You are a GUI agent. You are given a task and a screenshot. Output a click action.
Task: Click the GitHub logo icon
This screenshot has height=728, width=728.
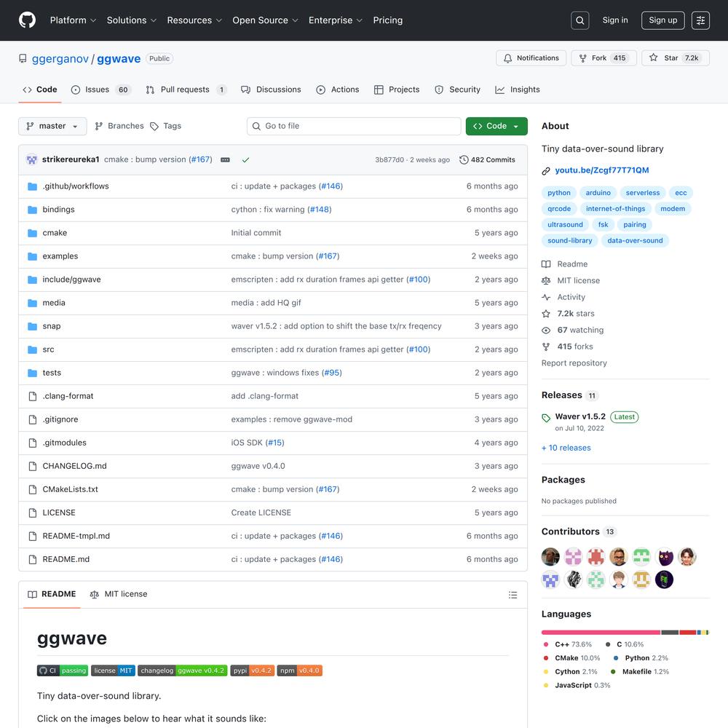pos(27,20)
